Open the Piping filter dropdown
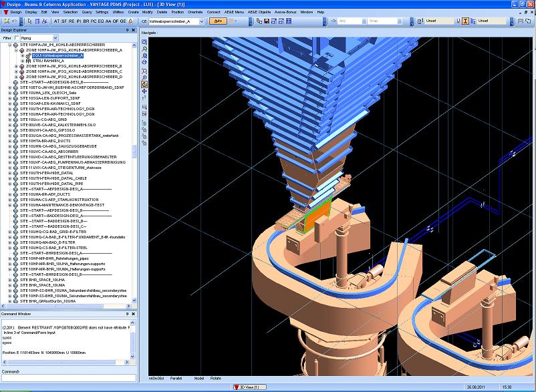 55,38
